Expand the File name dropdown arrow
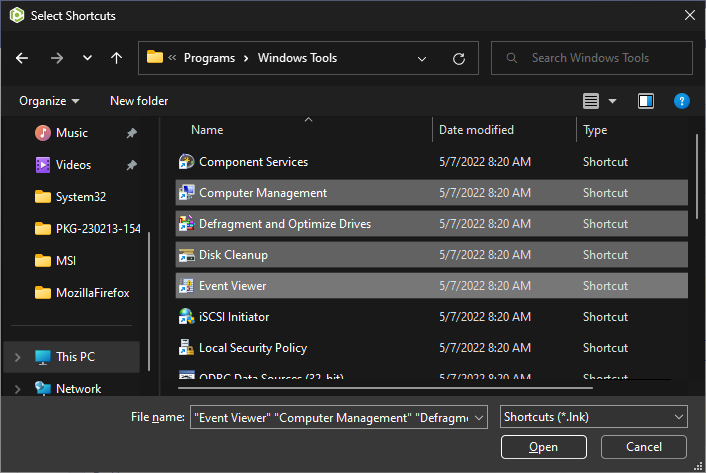This screenshot has width=706, height=473. pyautogui.click(x=479, y=418)
